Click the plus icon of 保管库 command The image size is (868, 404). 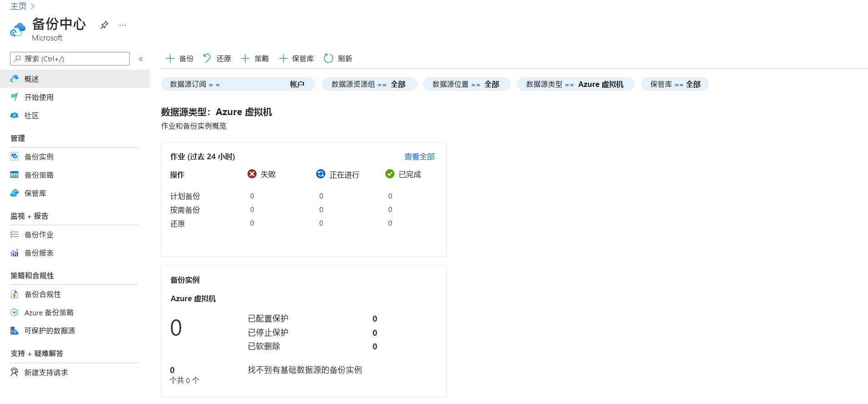(283, 58)
